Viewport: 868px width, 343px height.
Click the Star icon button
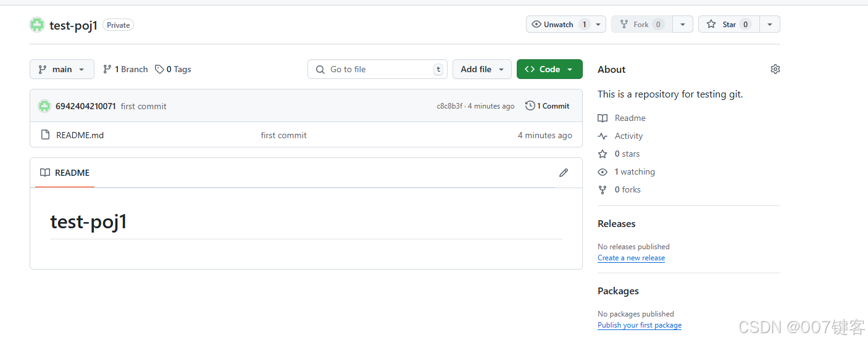coord(729,24)
